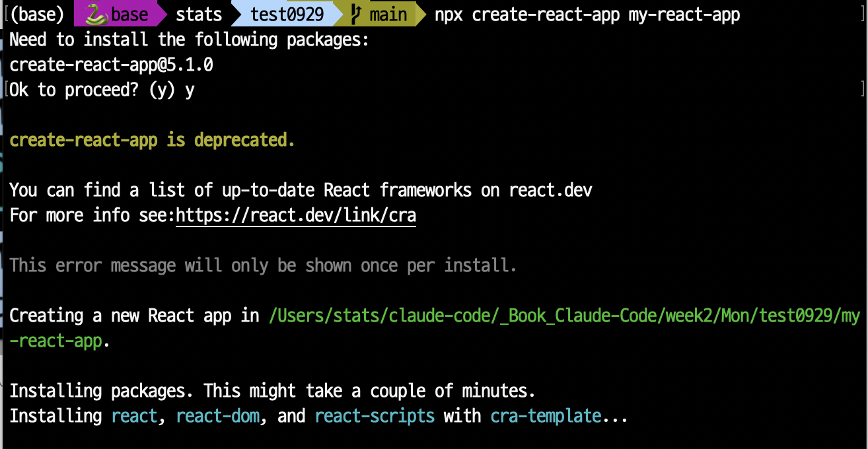
Task: Select '-react-app.' wrapped path text
Action: (x=59, y=341)
